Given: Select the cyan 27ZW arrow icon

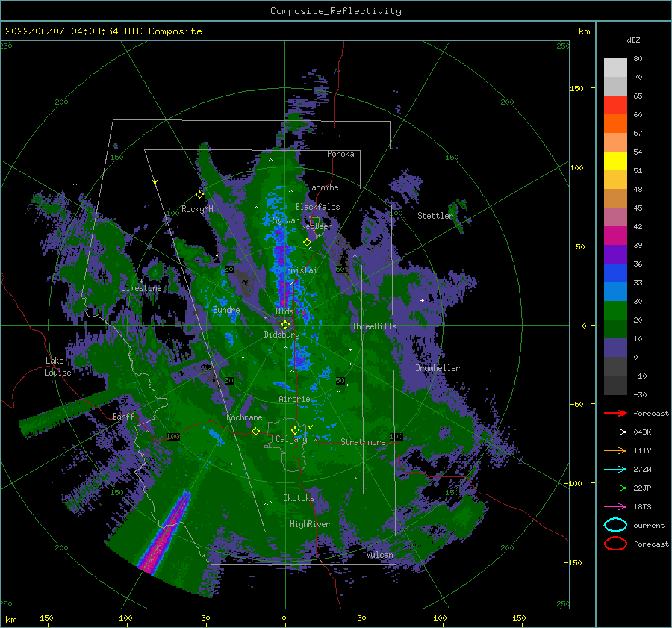Looking at the screenshot, I should pos(615,470).
